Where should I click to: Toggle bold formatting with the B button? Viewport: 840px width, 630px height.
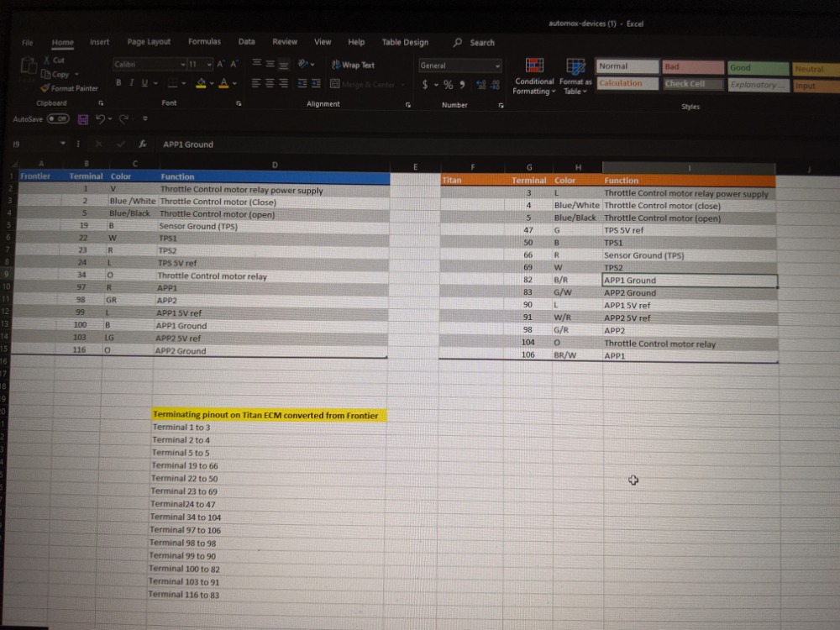(x=118, y=82)
